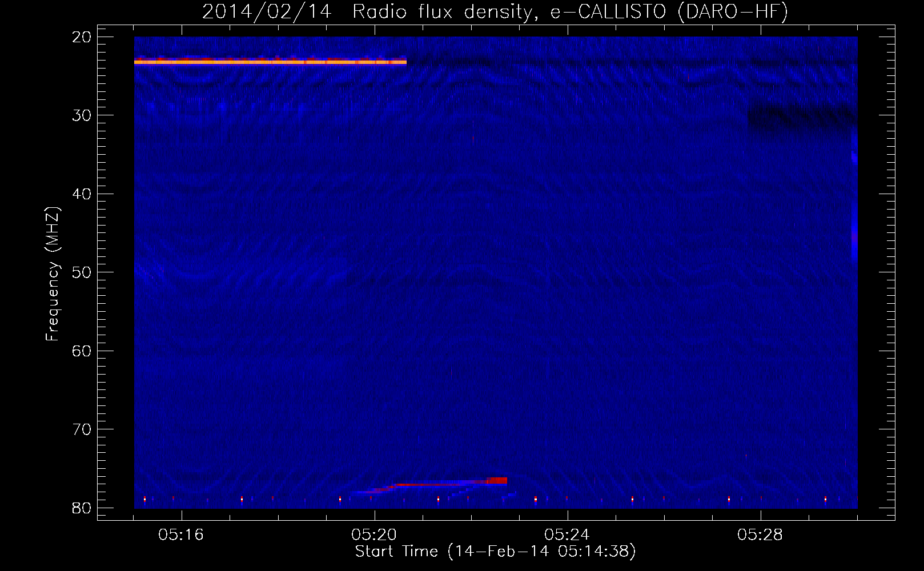Screen dimensions: 924x571
Task: Click the 30 MHz frequency tick label
Action: (83, 115)
